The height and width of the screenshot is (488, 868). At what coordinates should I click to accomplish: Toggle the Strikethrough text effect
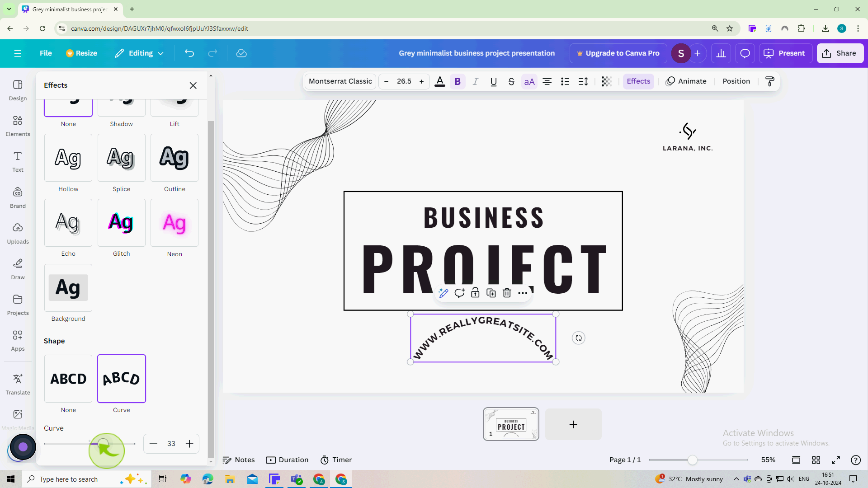click(x=511, y=81)
